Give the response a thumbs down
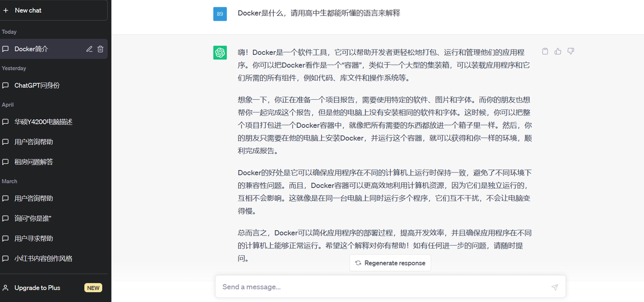Viewport: 644px width, 302px height. [571, 51]
